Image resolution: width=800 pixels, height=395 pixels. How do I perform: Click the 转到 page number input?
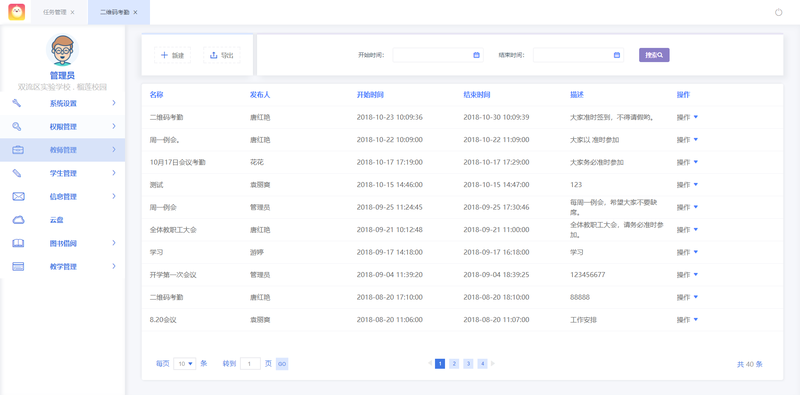[250, 364]
